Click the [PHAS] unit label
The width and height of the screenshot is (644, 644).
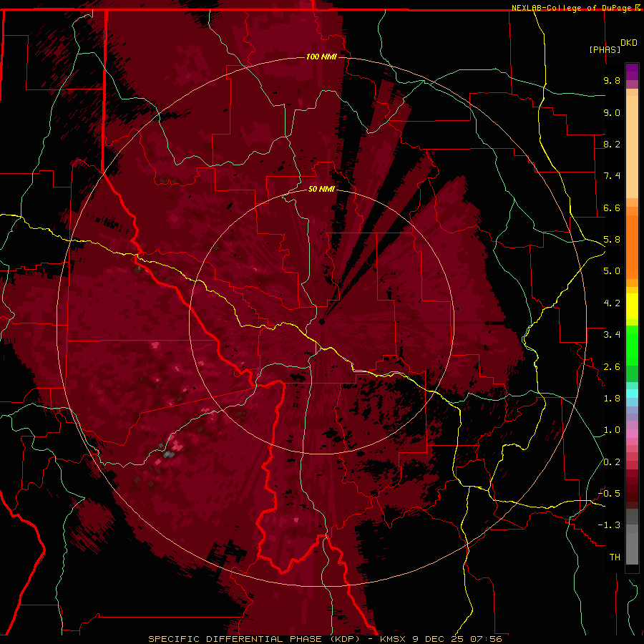click(x=605, y=49)
